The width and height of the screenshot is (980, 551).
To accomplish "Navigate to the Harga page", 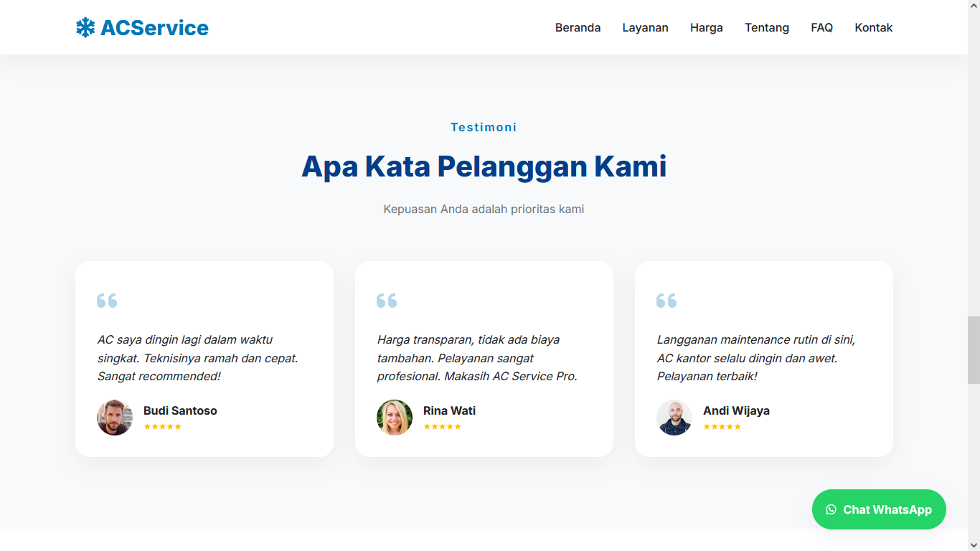I will (706, 28).
